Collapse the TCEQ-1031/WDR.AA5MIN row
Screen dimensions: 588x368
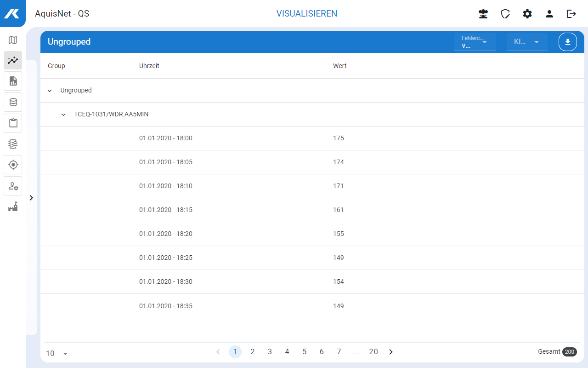[63, 115]
